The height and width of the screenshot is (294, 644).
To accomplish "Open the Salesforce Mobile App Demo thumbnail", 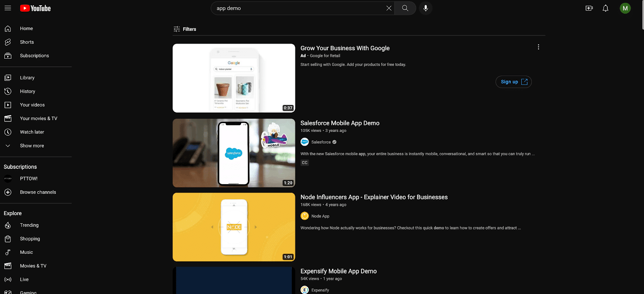I will 234,153.
